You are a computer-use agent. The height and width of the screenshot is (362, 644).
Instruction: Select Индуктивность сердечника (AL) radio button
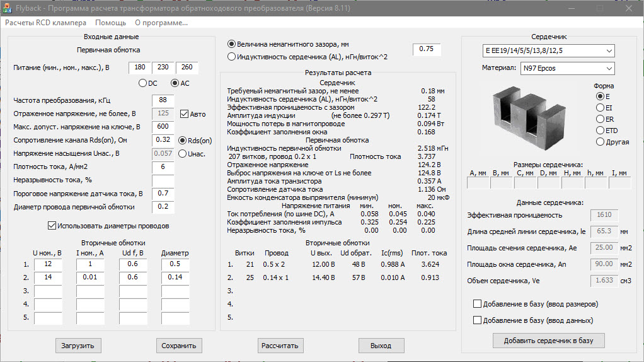[x=232, y=57]
